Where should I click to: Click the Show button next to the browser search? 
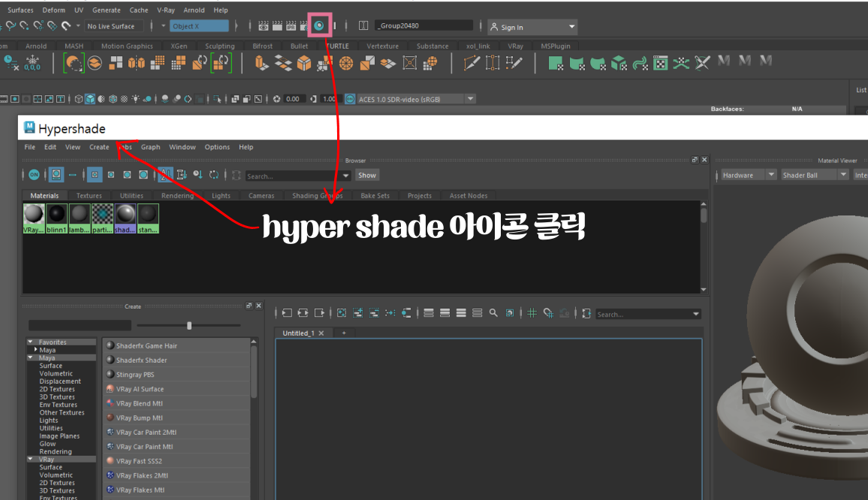(367, 175)
